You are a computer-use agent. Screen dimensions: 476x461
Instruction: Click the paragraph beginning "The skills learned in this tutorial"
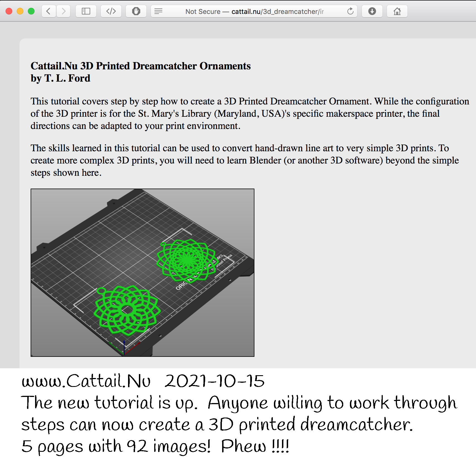pyautogui.click(x=245, y=160)
